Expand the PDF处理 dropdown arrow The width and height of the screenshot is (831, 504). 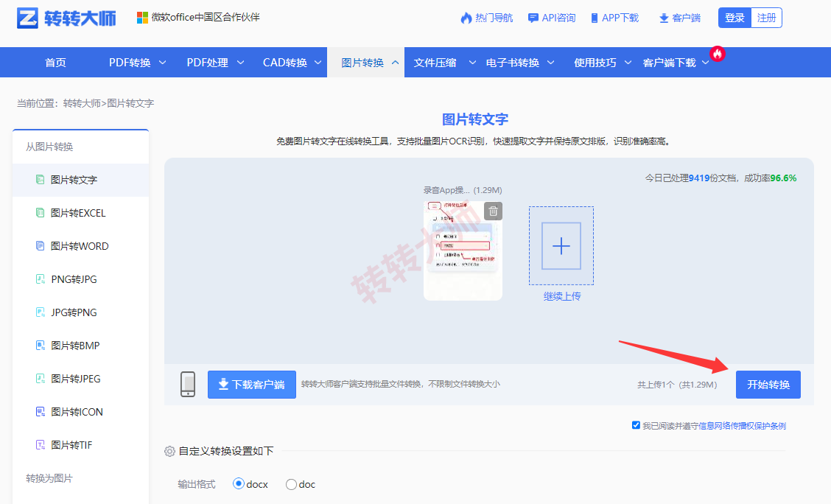(240, 63)
